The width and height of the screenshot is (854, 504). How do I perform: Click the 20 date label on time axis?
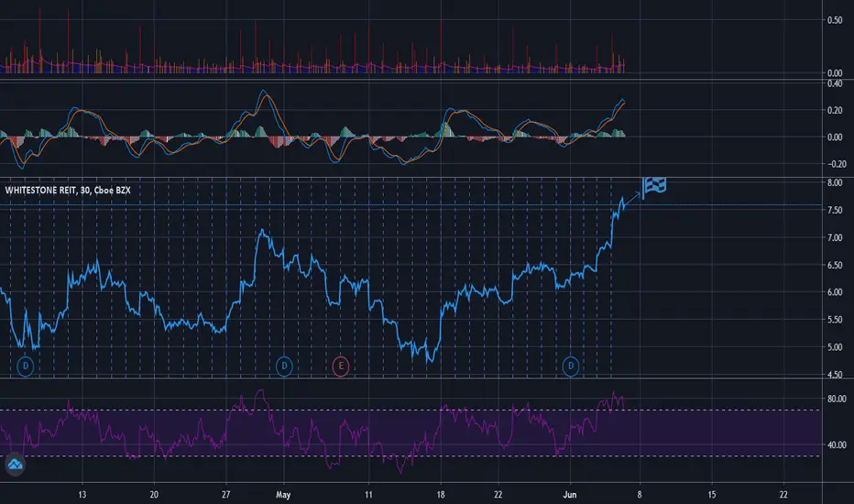154,495
